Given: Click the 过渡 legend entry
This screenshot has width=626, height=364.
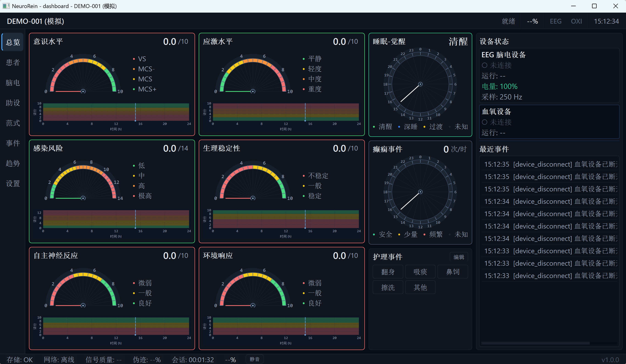Looking at the screenshot, I should tap(433, 127).
